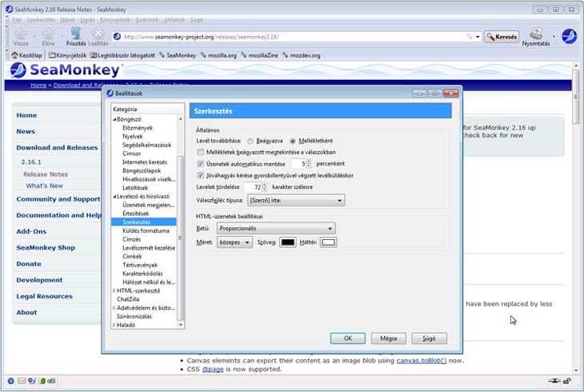Open the Könyvjelzők bookmarks folder icon

[x=52, y=55]
